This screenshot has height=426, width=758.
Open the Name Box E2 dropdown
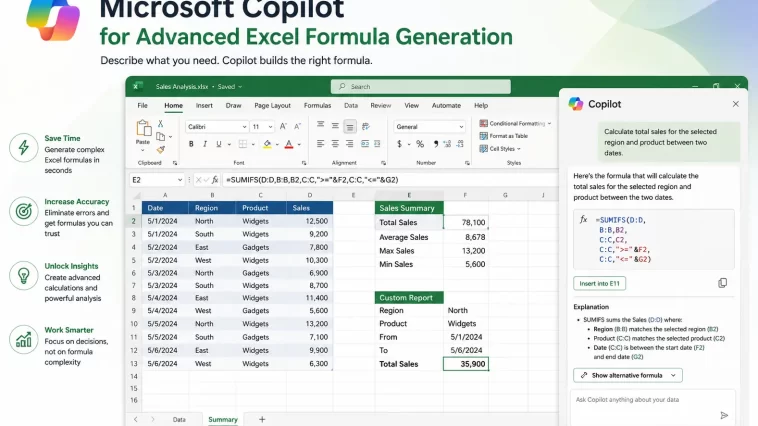[180, 180]
